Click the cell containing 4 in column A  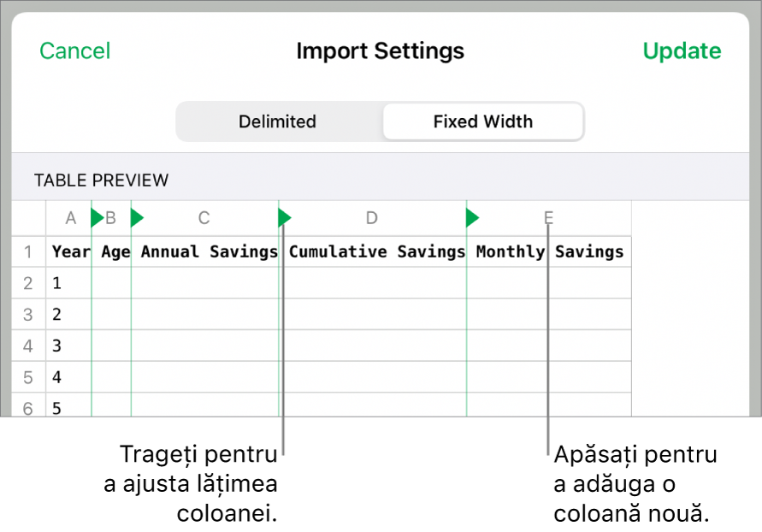(x=68, y=377)
